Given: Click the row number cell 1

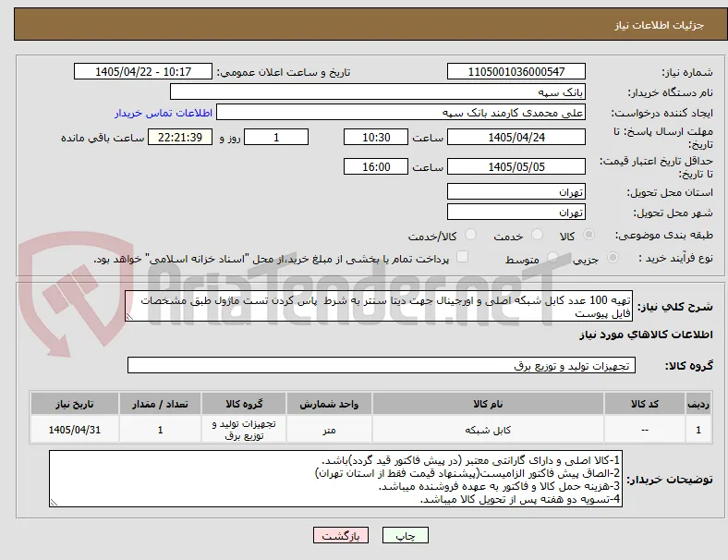Looking at the screenshot, I should [698, 430].
